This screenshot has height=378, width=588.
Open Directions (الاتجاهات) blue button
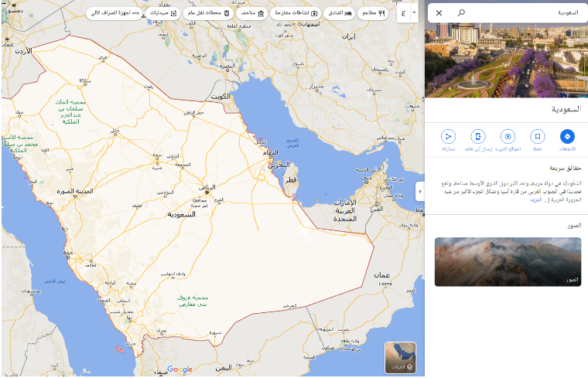point(567,136)
